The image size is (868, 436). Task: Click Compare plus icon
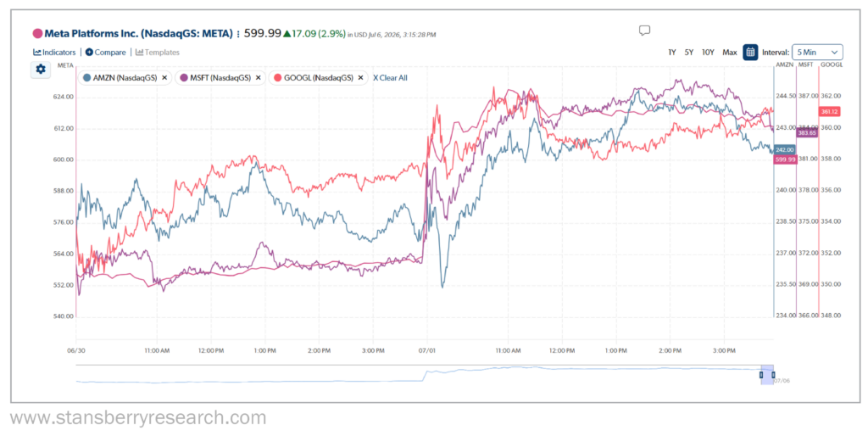[x=89, y=52]
